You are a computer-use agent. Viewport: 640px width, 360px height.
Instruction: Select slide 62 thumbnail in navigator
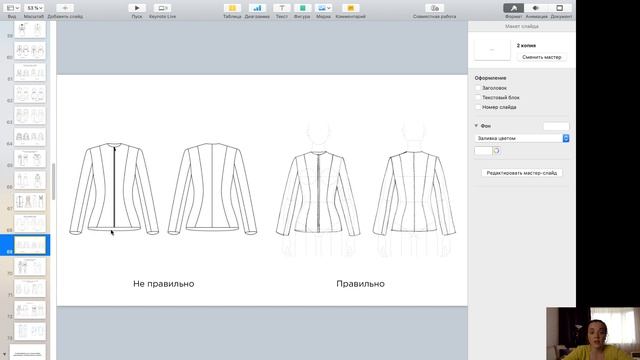[x=30, y=94]
